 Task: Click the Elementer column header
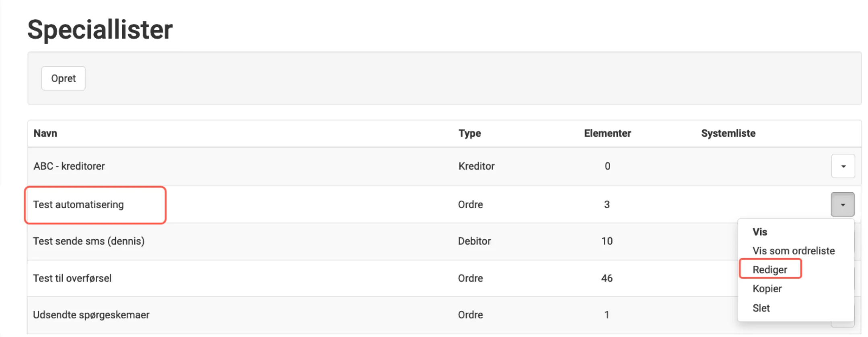tap(607, 133)
